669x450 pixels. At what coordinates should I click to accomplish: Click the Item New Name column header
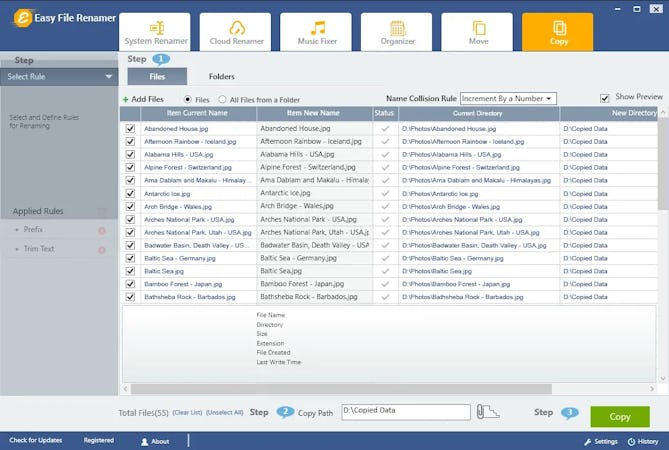point(314,113)
